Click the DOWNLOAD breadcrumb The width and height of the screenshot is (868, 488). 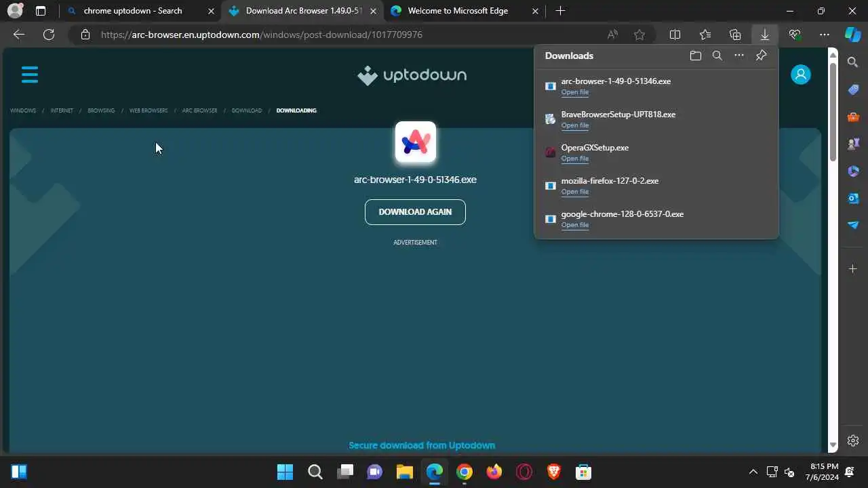247,110
